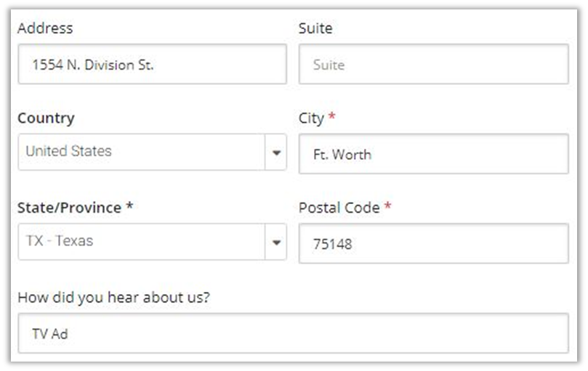Screen dimensions: 588x371
Task: Focus the empty Suite text box
Action: click(433, 65)
